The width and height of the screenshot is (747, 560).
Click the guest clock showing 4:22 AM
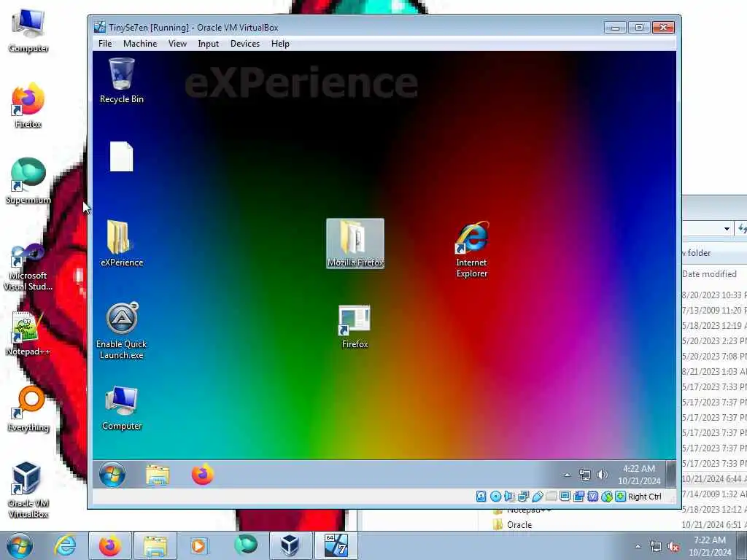point(639,475)
